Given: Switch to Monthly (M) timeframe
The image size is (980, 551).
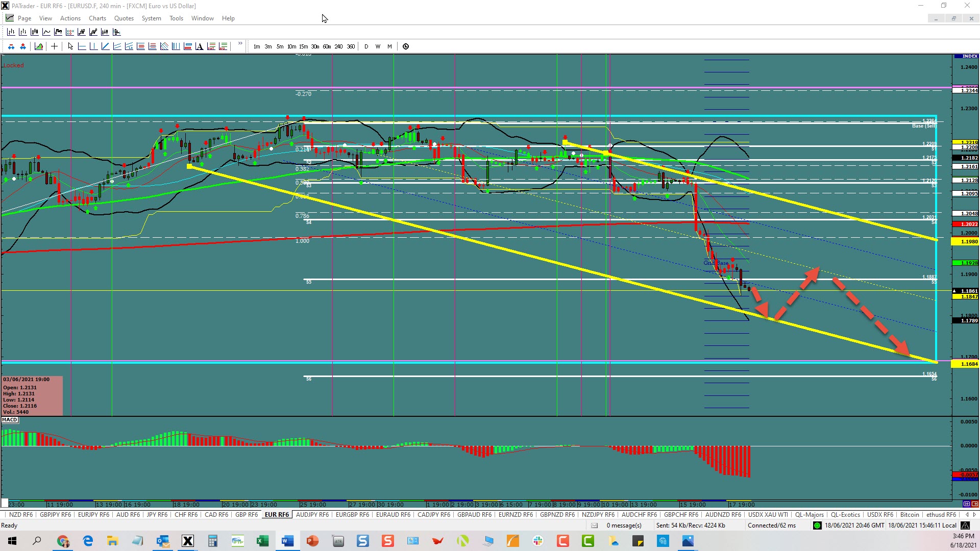Looking at the screenshot, I should tap(389, 46).
